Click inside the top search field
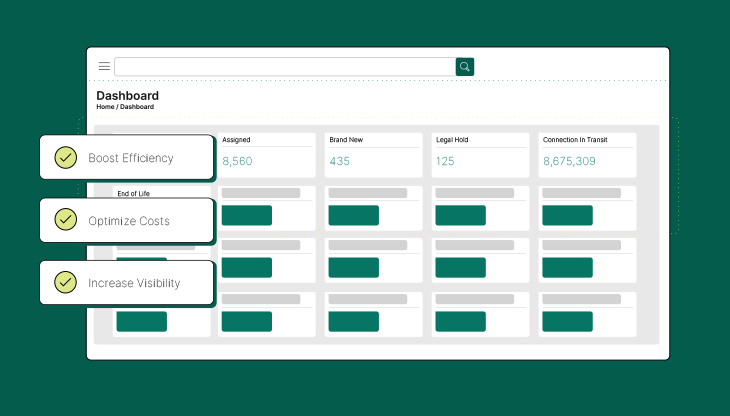This screenshot has width=730, height=416. tap(285, 67)
